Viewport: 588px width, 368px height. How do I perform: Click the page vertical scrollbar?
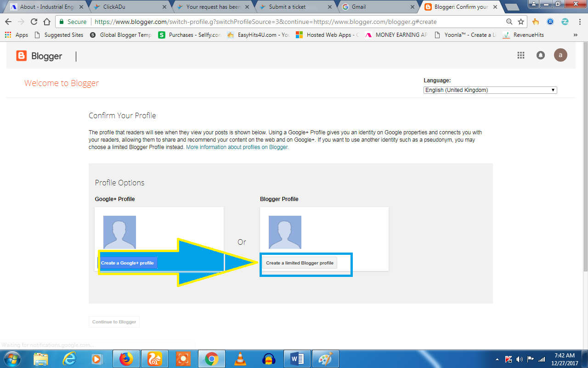[585, 156]
